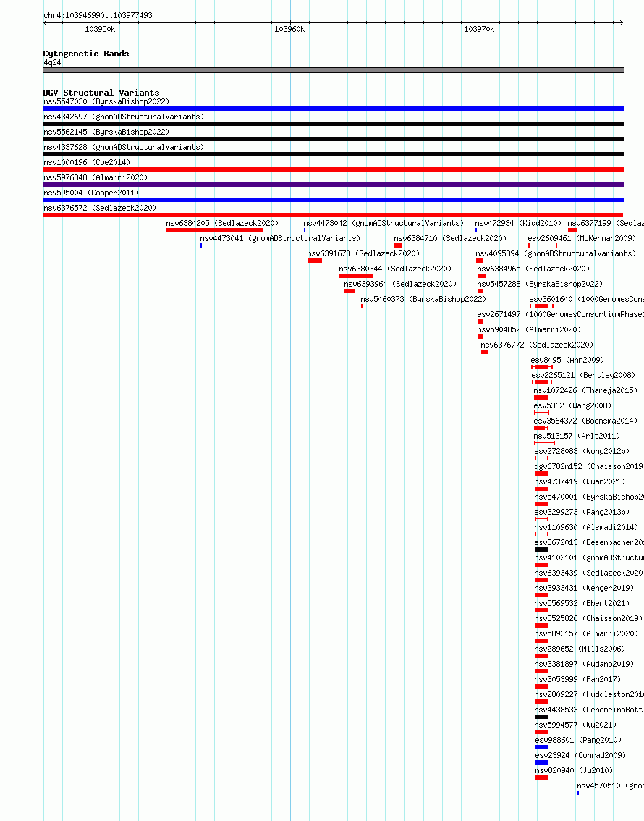644x821 pixels.
Task: Click nsv5457288 (ByrskaBishop2022) label
Action: [x=540, y=284]
